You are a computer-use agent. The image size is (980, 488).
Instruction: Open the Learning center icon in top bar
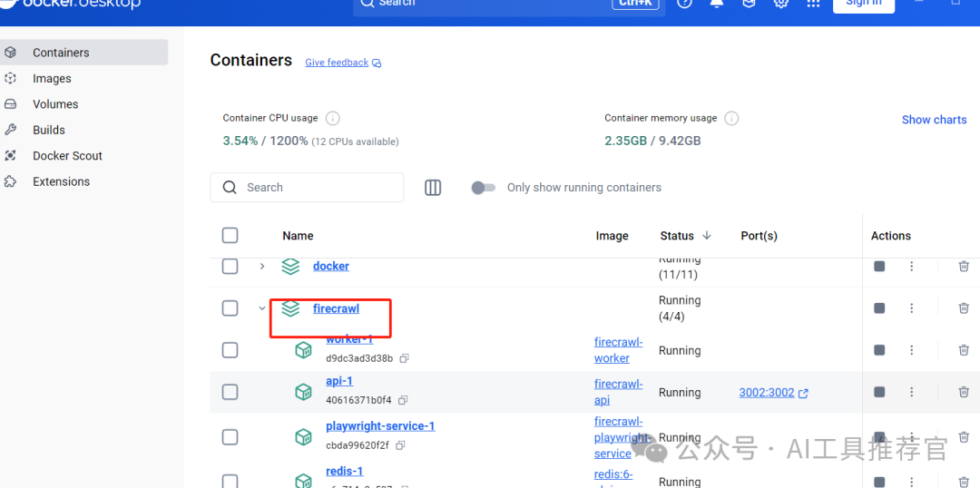pyautogui.click(x=749, y=3)
